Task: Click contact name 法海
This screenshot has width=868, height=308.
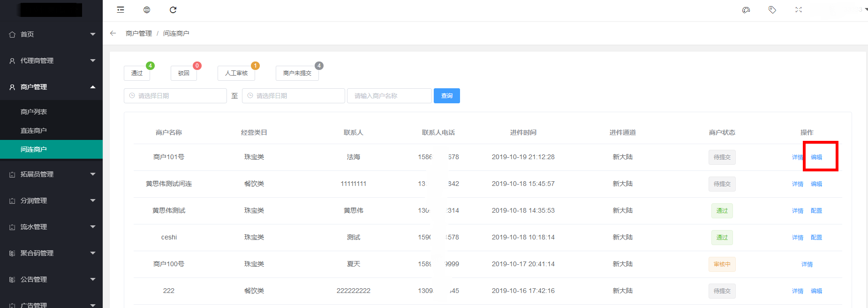Action: click(354, 157)
